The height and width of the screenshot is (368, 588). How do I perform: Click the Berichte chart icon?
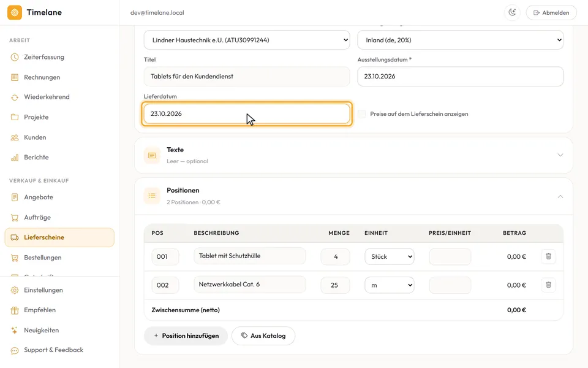coord(15,158)
